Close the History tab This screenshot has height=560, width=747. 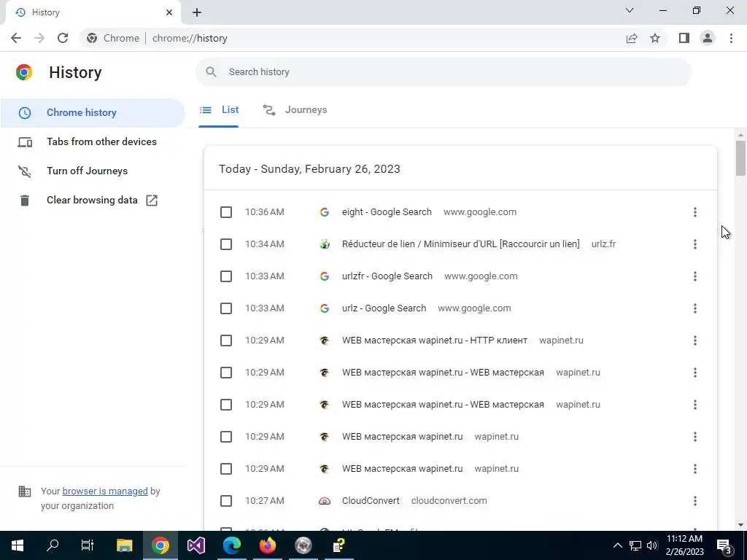click(169, 12)
